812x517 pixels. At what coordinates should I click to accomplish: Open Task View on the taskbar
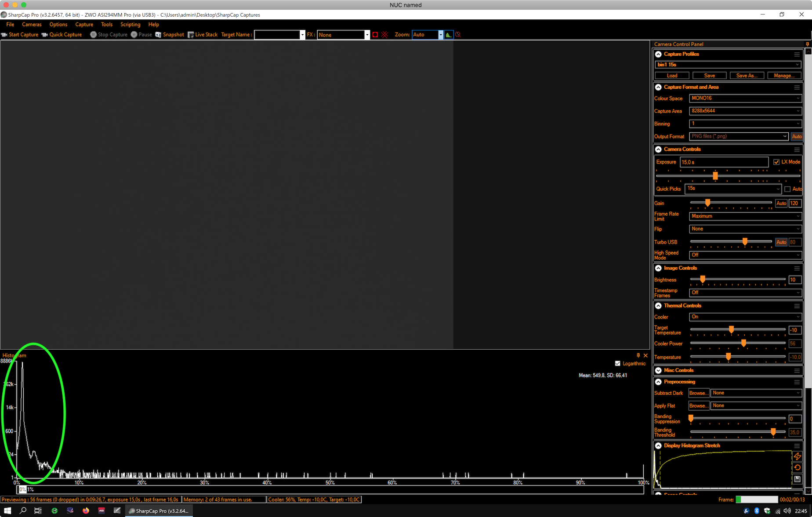38,510
